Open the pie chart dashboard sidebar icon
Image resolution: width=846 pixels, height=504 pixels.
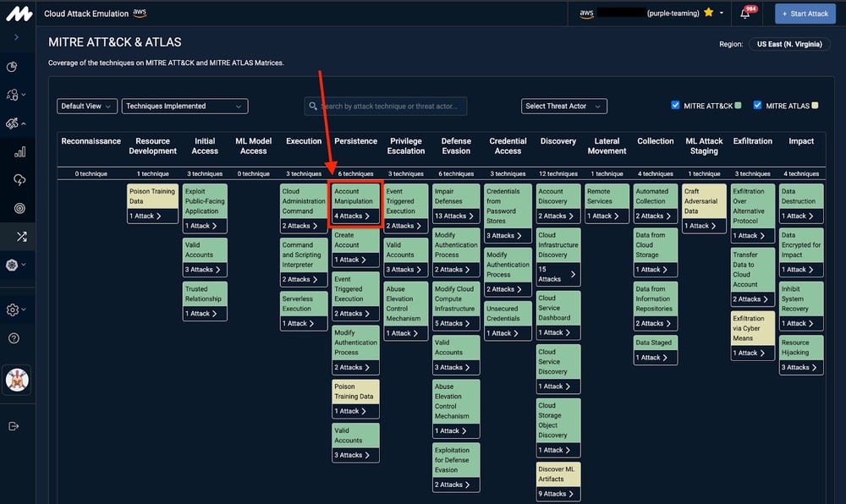(x=12, y=68)
